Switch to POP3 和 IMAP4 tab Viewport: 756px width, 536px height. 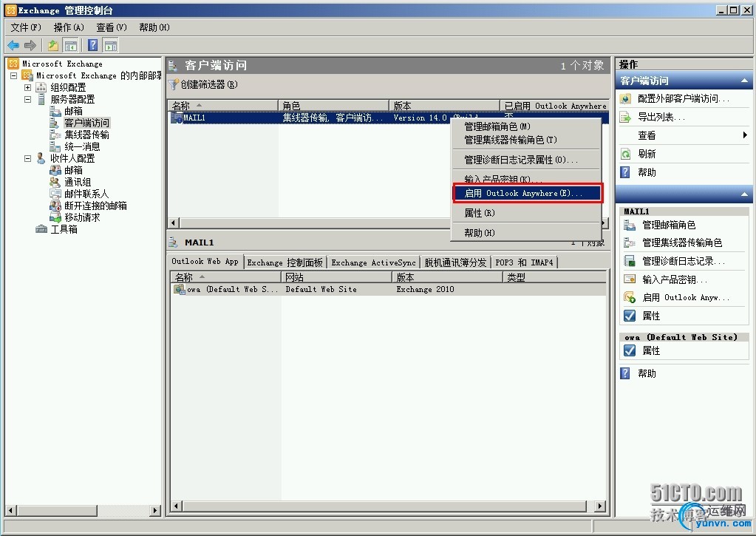524,262
